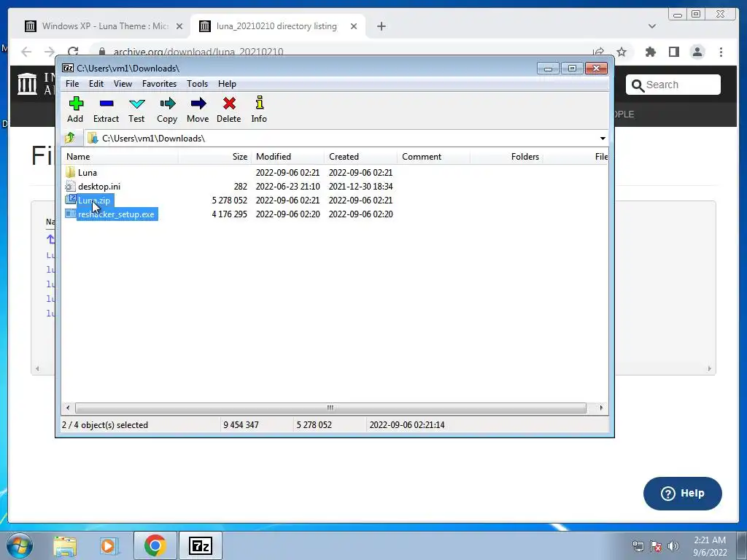The height and width of the screenshot is (560, 747).
Task: Click the archive.org Search field
Action: pyautogui.click(x=673, y=85)
